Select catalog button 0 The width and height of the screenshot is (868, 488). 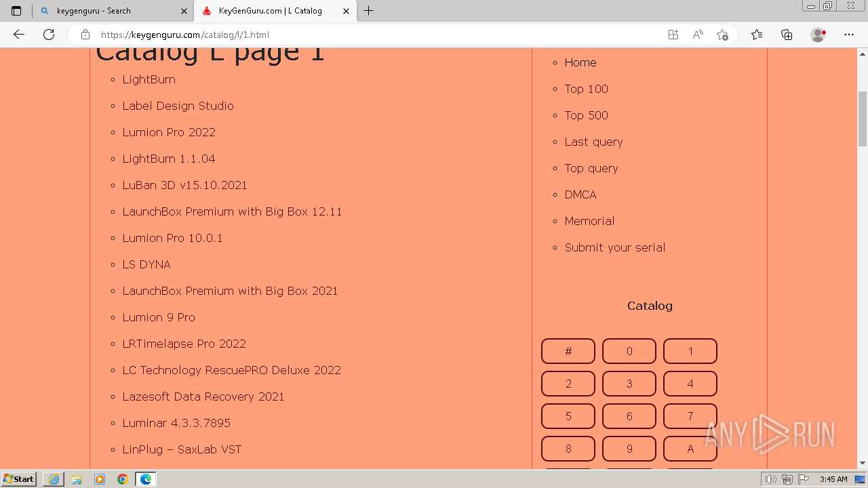629,351
